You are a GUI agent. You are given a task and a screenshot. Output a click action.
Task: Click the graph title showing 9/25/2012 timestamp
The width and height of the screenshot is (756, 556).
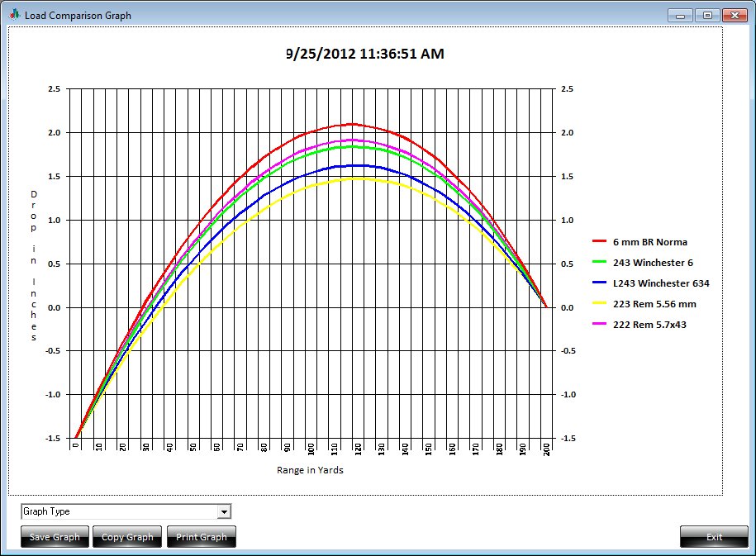364,54
